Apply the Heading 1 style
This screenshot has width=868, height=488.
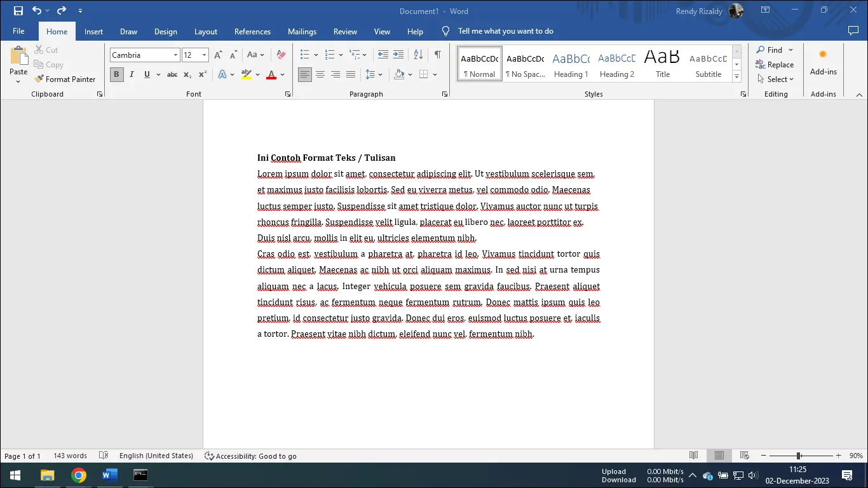(x=571, y=64)
